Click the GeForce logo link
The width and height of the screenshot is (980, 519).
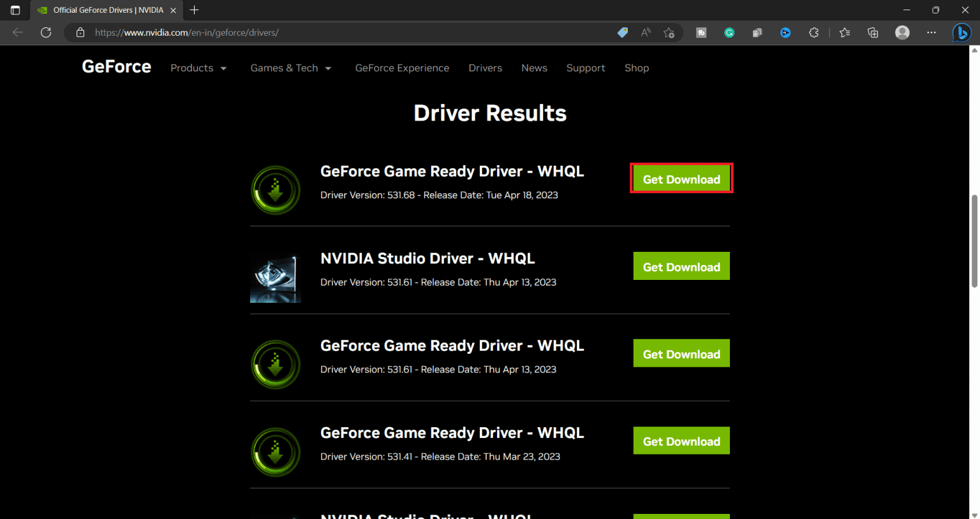coord(116,66)
